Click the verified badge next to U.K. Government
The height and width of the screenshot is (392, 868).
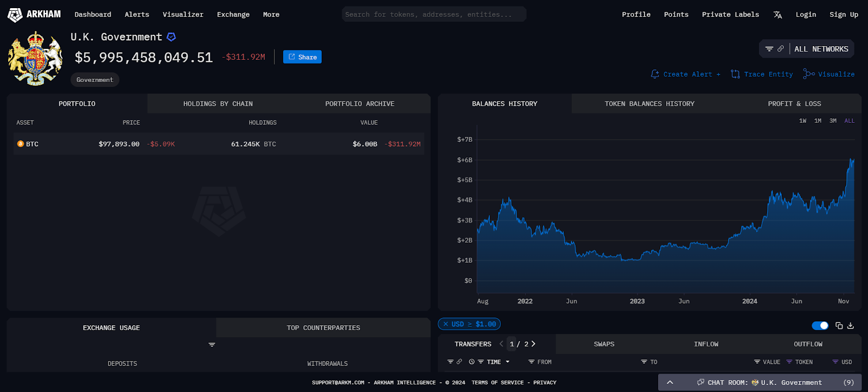[x=171, y=37]
